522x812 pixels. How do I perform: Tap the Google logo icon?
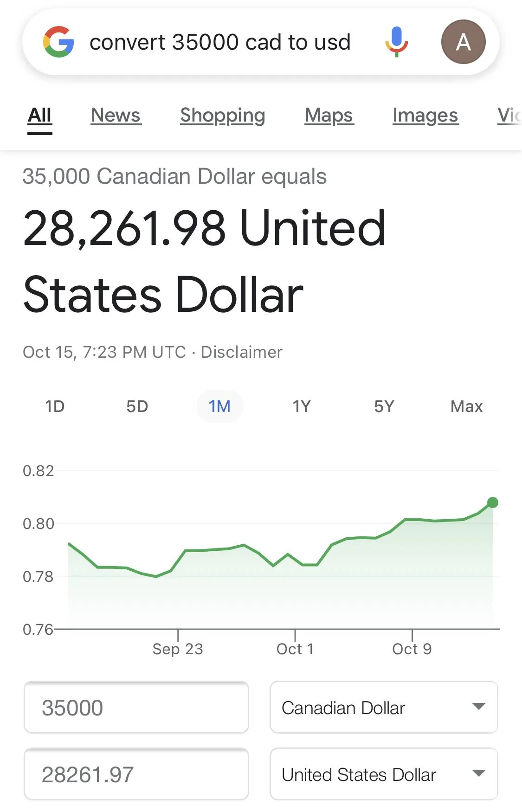click(58, 42)
